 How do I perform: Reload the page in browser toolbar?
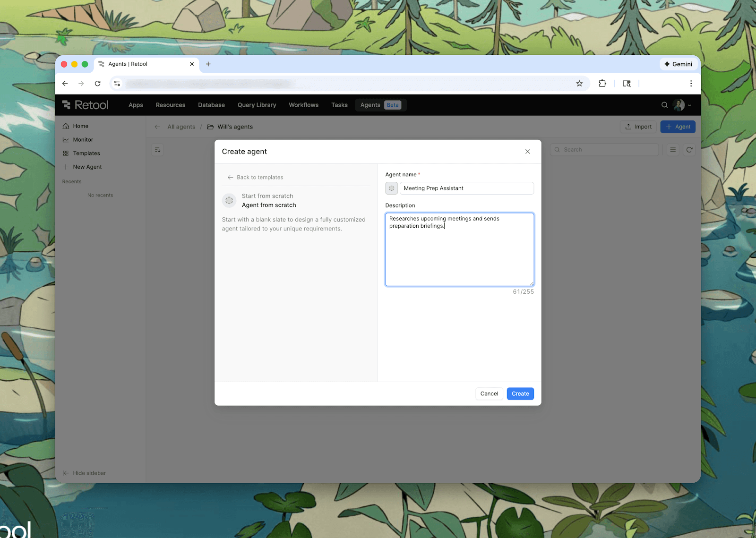tap(97, 84)
